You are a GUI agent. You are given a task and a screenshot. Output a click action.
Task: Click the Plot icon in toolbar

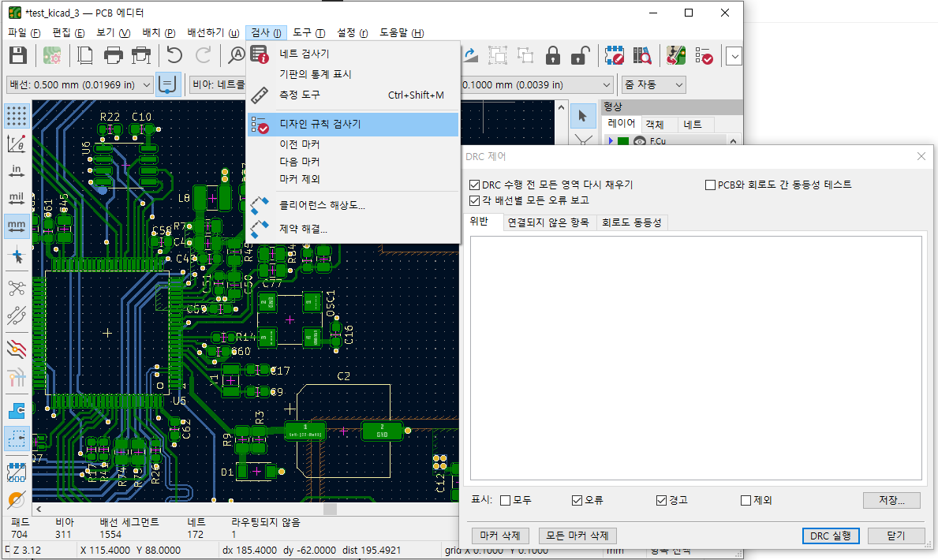click(141, 56)
